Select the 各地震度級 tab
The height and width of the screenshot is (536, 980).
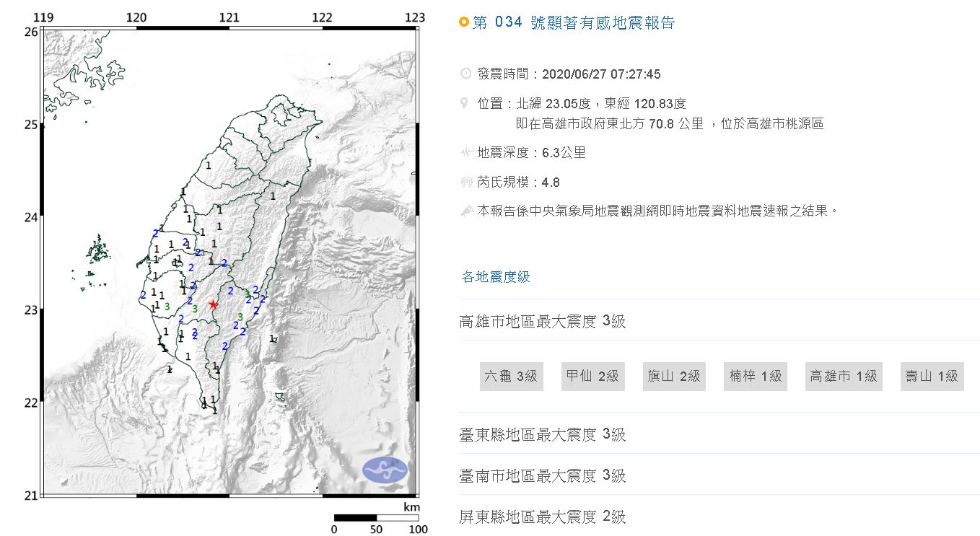coord(496,277)
